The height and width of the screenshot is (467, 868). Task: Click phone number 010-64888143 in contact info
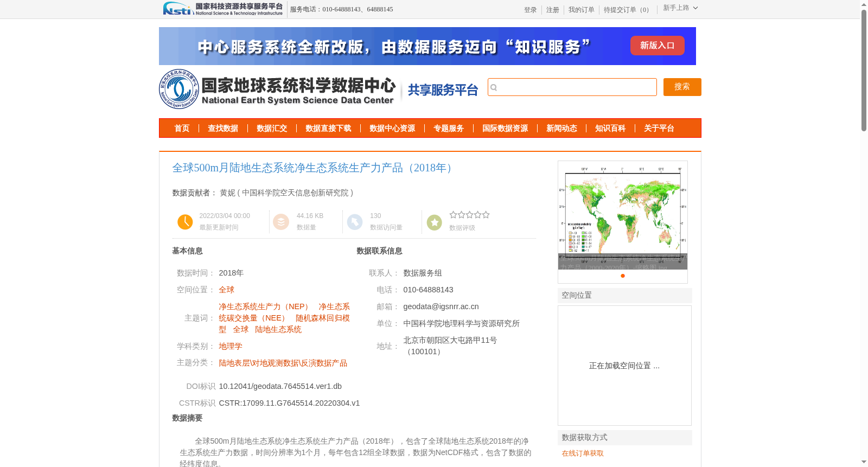point(428,290)
